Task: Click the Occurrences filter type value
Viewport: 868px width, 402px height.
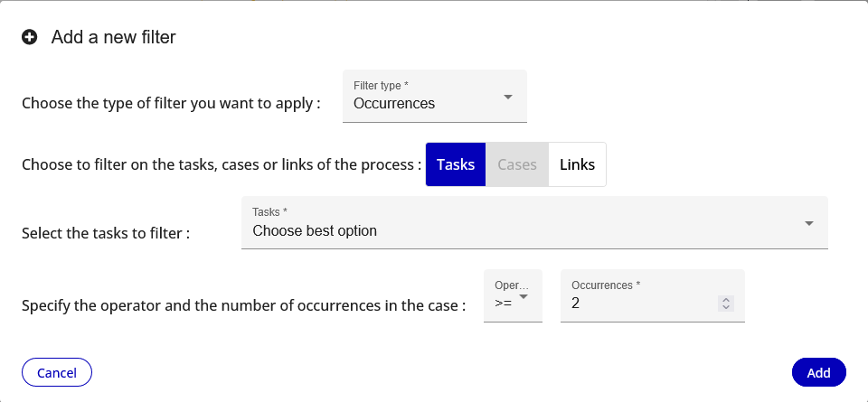Action: coord(394,103)
